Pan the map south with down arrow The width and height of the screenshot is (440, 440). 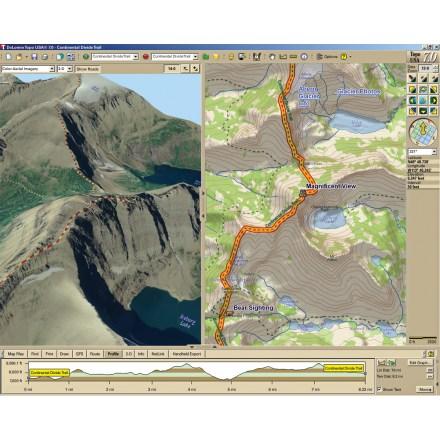tap(423, 111)
